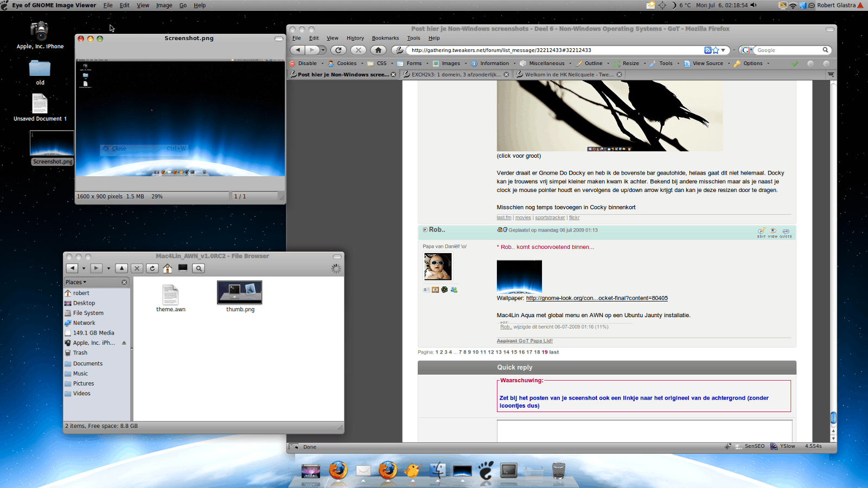Open search in the File Browser toolbar
Viewport: 868px width, 488px height.
coord(199,268)
